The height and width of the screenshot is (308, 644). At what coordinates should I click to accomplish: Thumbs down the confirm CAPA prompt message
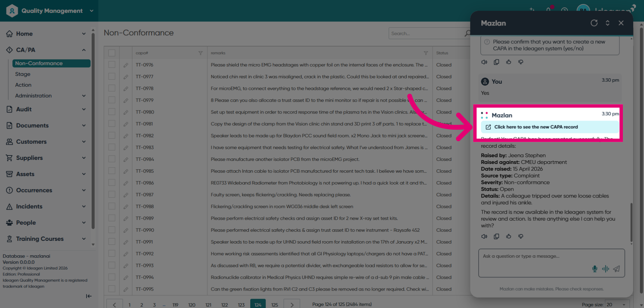point(521,62)
